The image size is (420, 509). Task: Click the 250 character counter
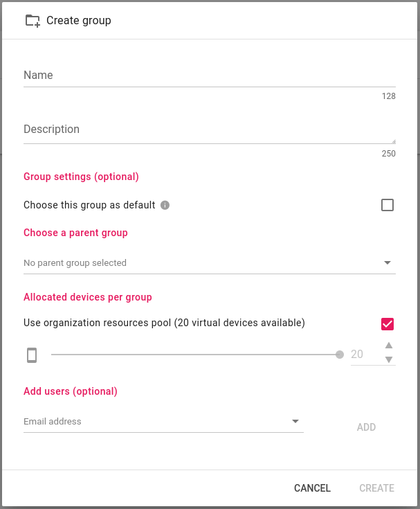click(x=389, y=154)
